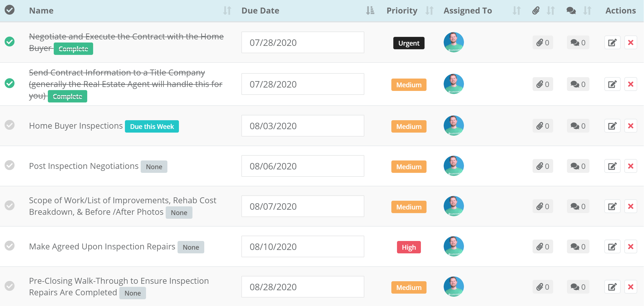Click the High priority label
Screen dimensions: 644x306
click(x=409, y=247)
